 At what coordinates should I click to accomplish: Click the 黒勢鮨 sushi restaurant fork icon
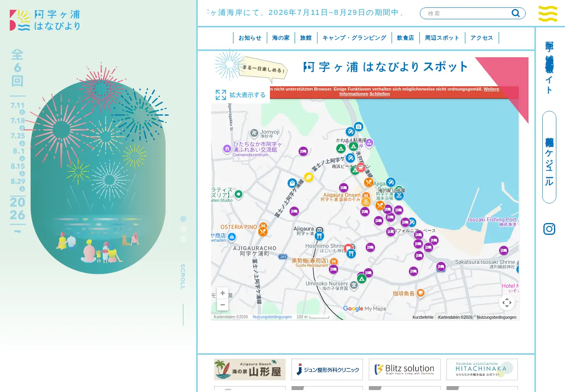334,261
